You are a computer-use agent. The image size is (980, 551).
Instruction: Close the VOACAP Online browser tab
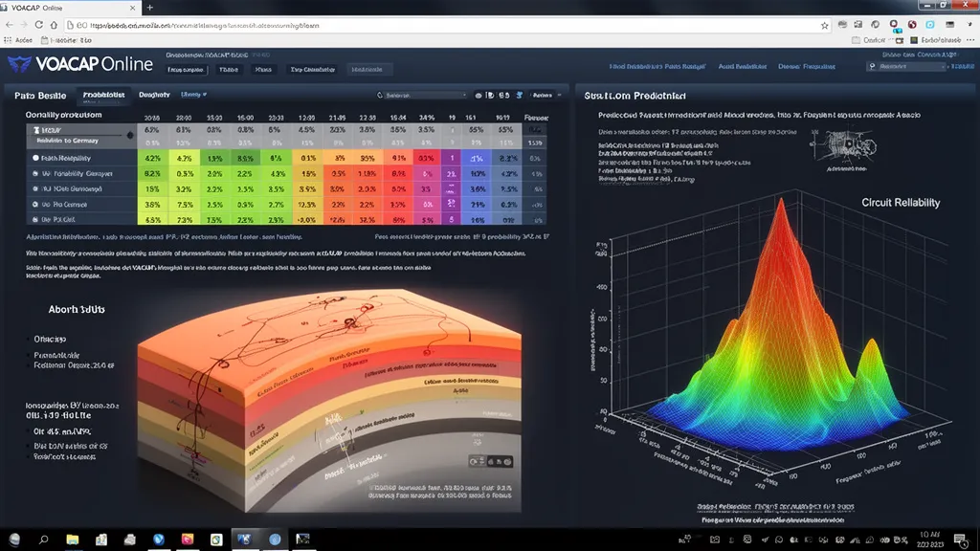tap(132, 8)
